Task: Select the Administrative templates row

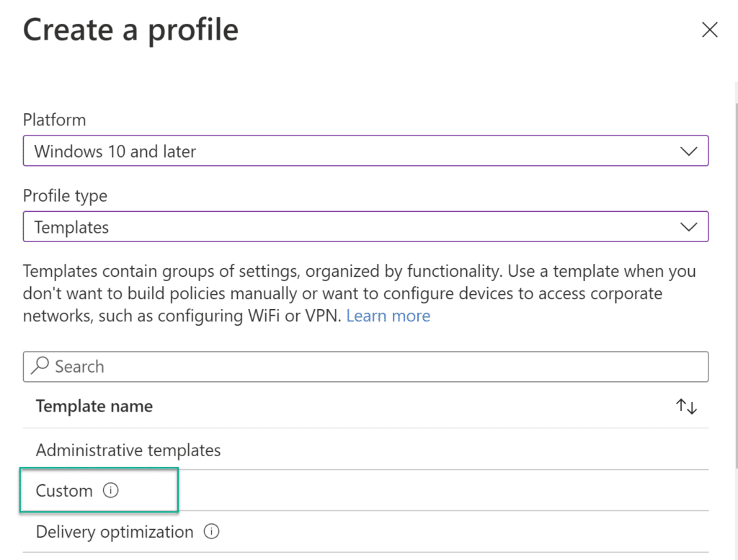Action: click(365, 450)
